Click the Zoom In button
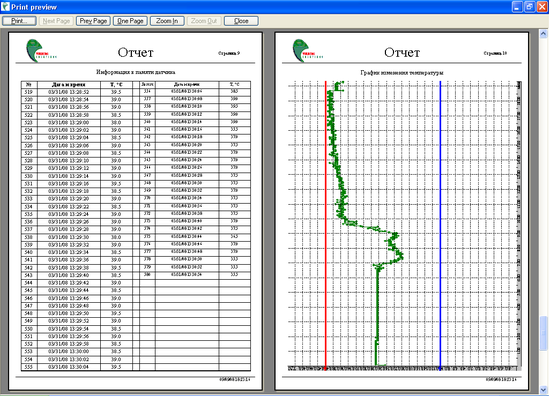Image resolution: width=550 pixels, height=396 pixels. tap(167, 21)
